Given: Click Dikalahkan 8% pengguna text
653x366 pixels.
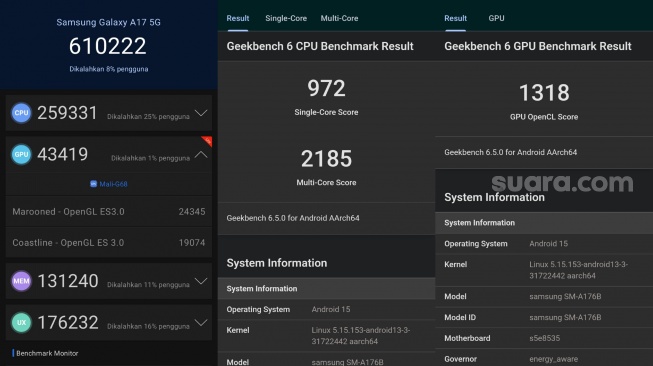Looking at the screenshot, I should (x=109, y=69).
